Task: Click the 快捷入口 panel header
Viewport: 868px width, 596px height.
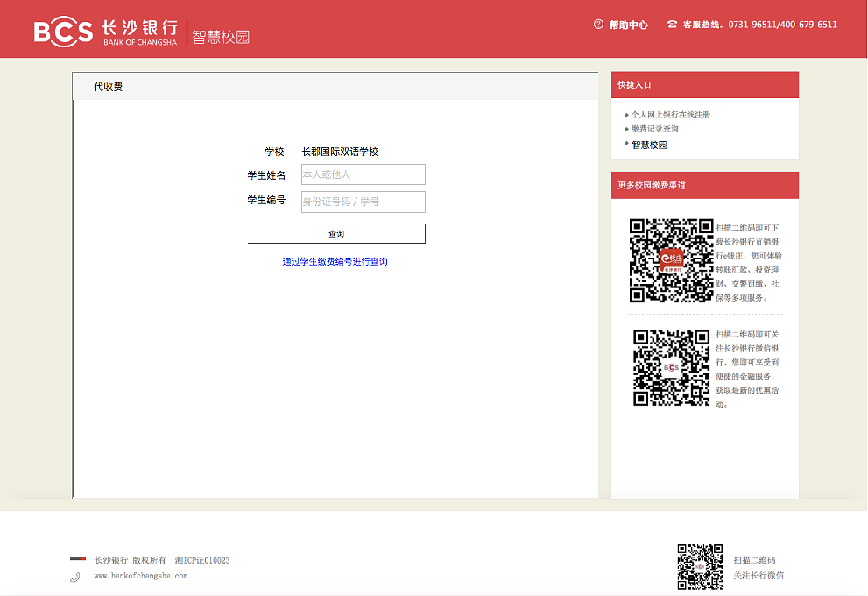Action: pyautogui.click(x=635, y=83)
